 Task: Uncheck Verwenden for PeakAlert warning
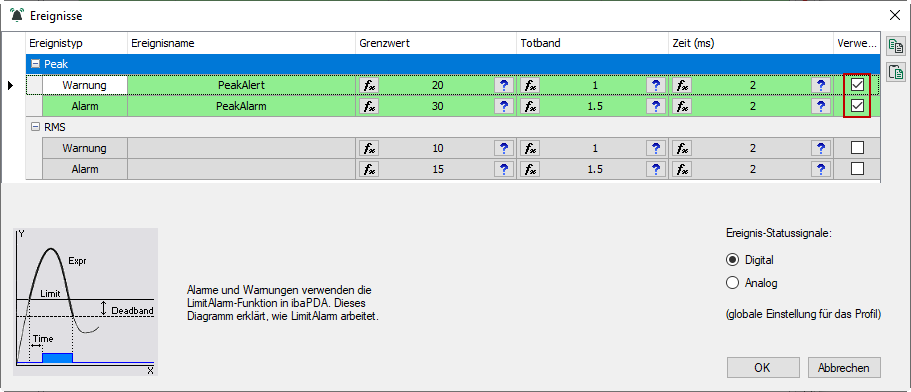pos(857,85)
